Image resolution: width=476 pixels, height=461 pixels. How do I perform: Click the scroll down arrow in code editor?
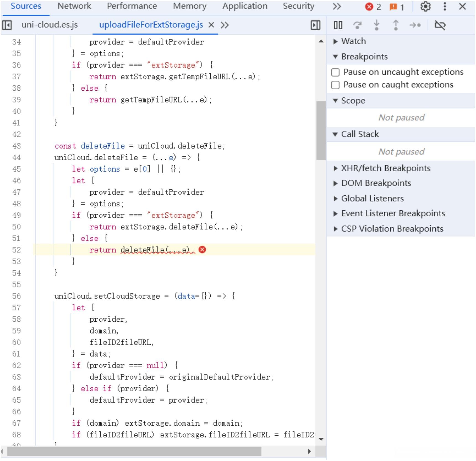click(x=321, y=439)
